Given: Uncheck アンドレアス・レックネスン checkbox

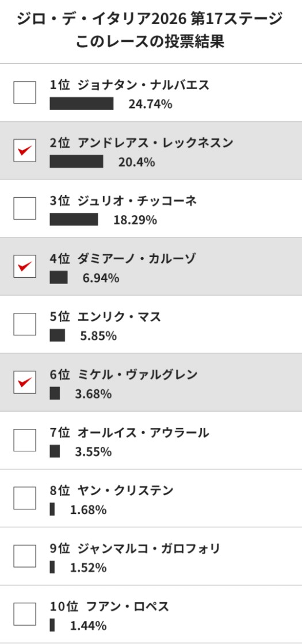Looking at the screenshot, I should click(x=25, y=150).
